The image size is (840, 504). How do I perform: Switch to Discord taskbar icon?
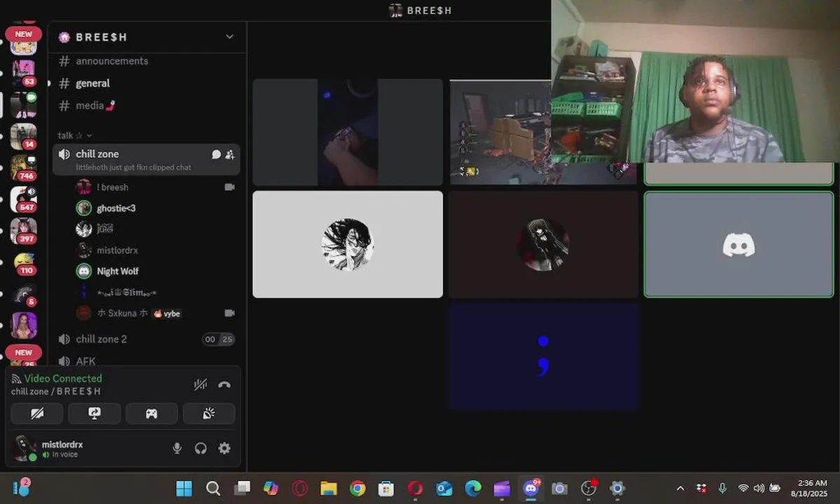click(x=531, y=489)
